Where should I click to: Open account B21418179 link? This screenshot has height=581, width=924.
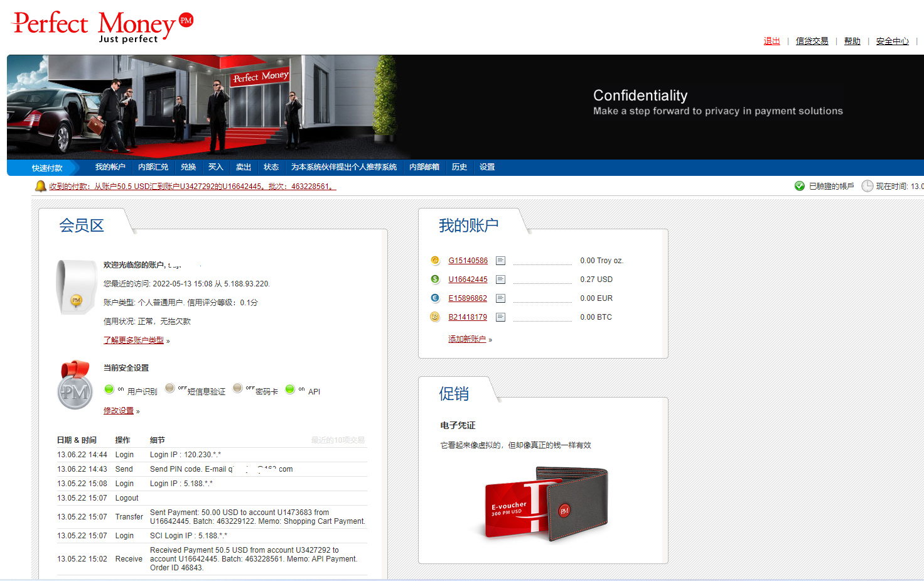[468, 317]
